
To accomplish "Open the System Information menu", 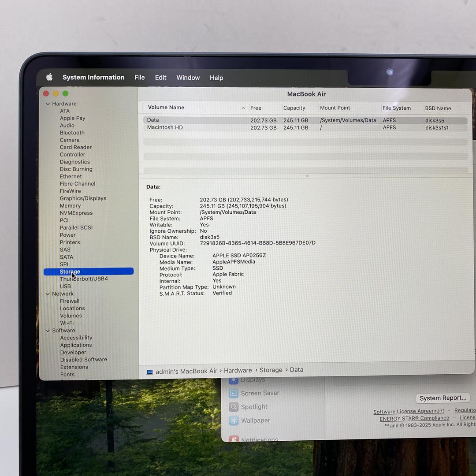I will (93, 78).
